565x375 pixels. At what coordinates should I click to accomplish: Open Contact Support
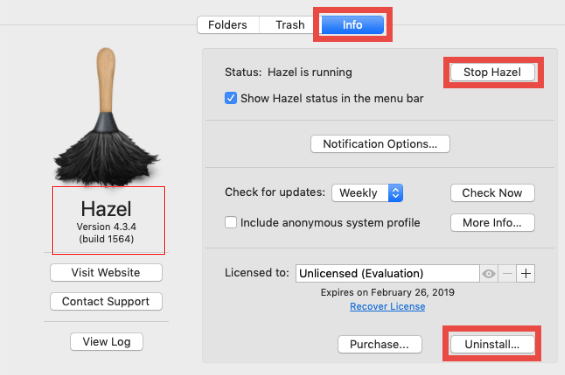106,301
